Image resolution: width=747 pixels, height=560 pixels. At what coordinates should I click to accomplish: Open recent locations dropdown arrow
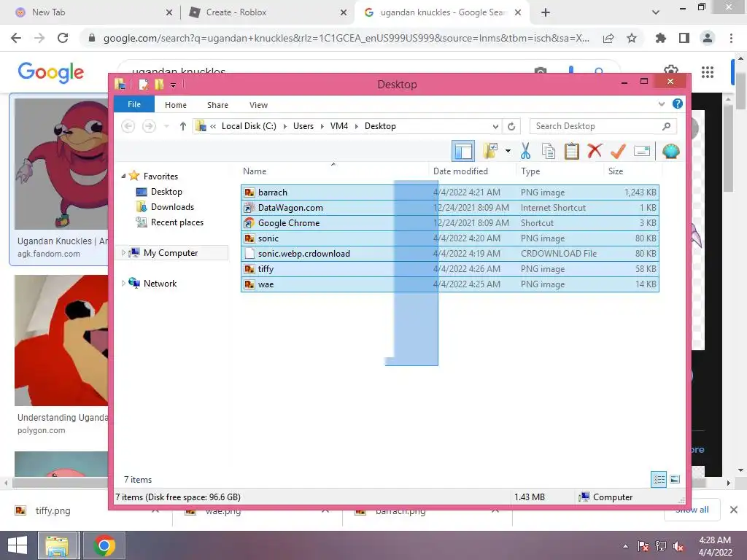[x=166, y=126]
